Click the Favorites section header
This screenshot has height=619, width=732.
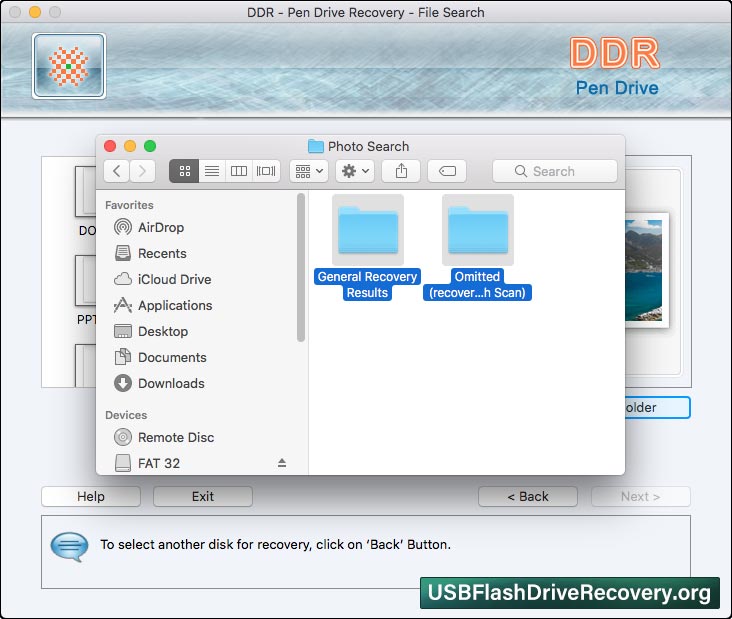point(129,205)
